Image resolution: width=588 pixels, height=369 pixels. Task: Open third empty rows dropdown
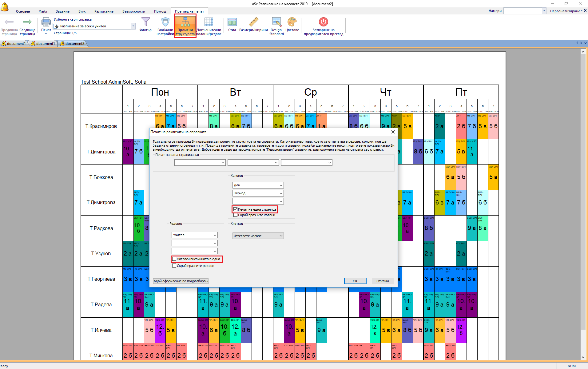[x=195, y=251]
